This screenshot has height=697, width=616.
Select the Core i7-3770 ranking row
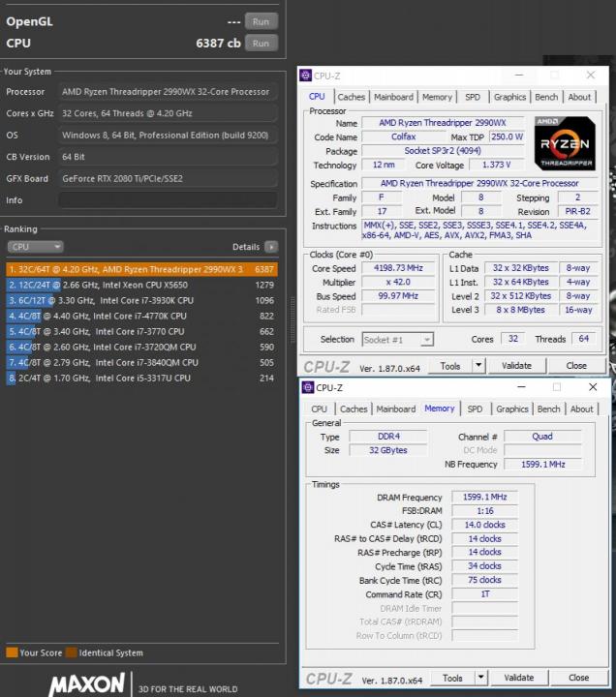click(141, 332)
